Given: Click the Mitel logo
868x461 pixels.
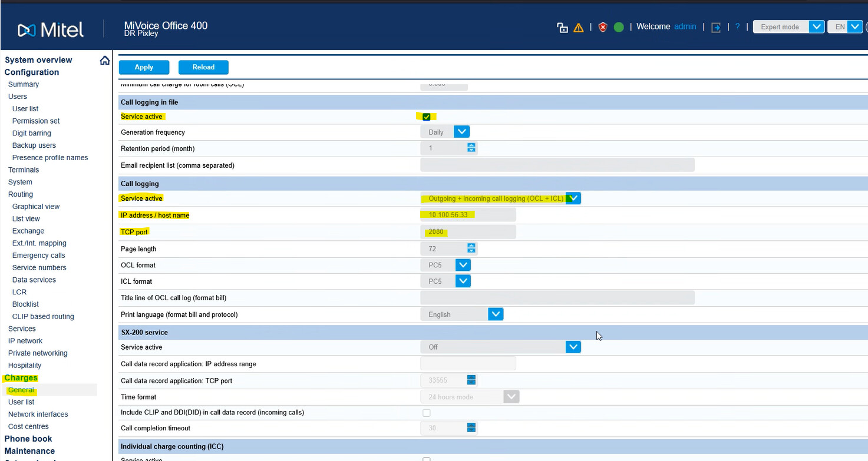Looking at the screenshot, I should [x=51, y=29].
